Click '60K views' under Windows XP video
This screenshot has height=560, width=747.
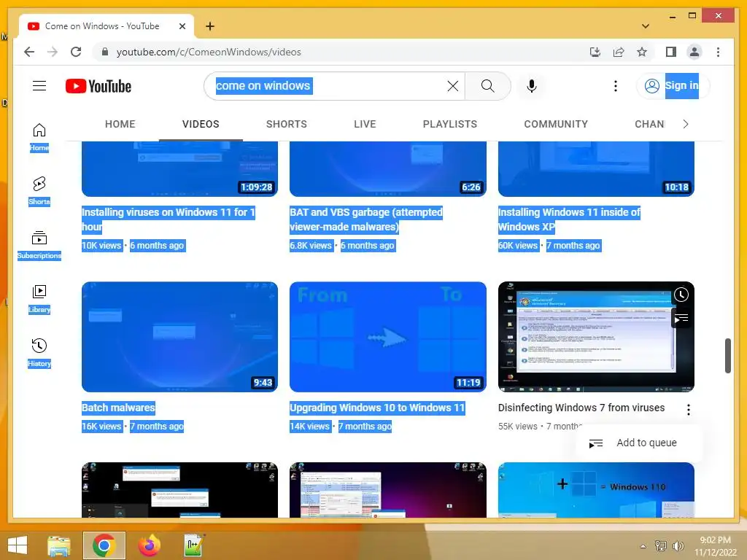pyautogui.click(x=518, y=246)
